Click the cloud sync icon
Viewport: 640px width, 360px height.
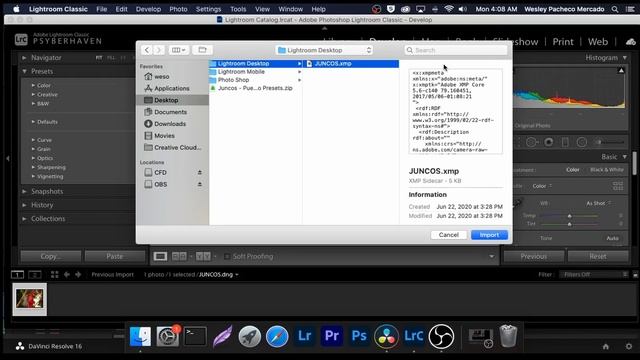(631, 42)
